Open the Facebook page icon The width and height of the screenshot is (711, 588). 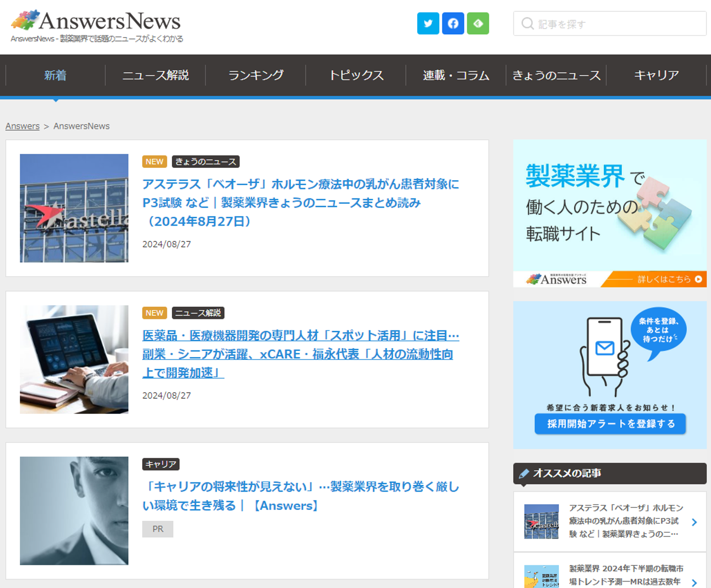pyautogui.click(x=453, y=23)
